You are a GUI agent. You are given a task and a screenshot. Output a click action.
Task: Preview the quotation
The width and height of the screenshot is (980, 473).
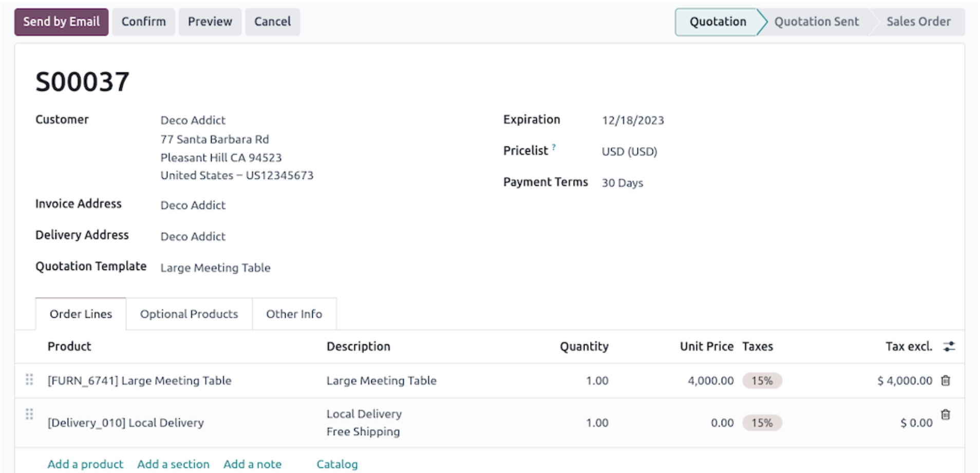pyautogui.click(x=210, y=22)
